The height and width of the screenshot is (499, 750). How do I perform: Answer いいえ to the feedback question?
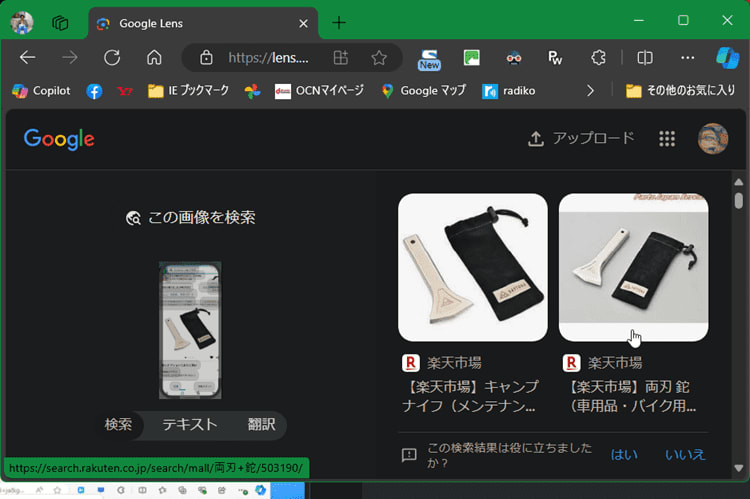pyautogui.click(x=685, y=454)
